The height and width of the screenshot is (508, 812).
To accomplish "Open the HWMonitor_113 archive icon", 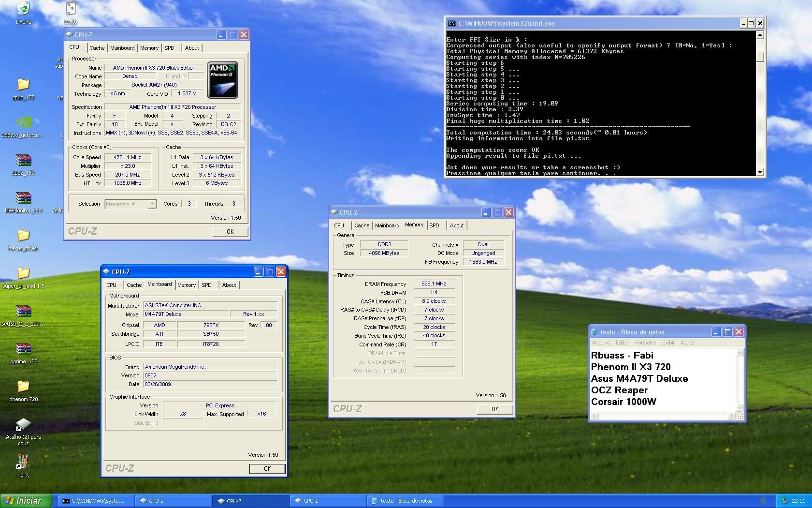I will 23,197.
